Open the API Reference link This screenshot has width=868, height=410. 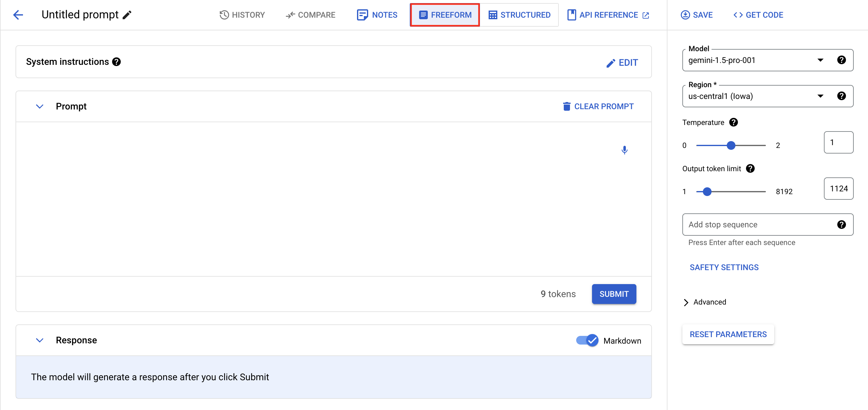point(608,15)
